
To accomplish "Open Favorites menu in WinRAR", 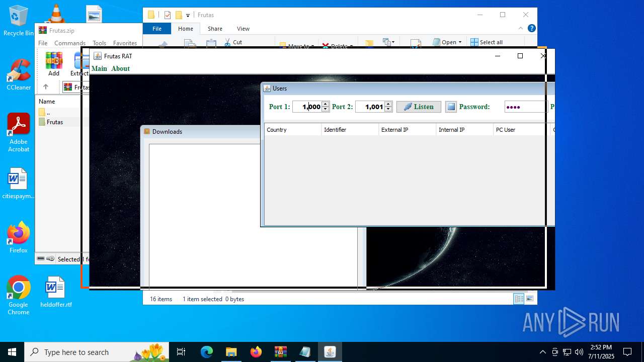I will 125,43.
